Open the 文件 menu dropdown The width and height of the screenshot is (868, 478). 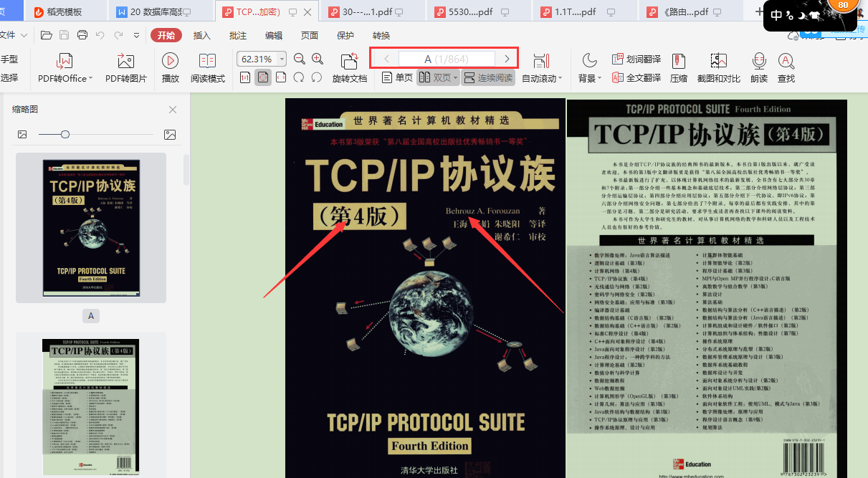[14, 36]
